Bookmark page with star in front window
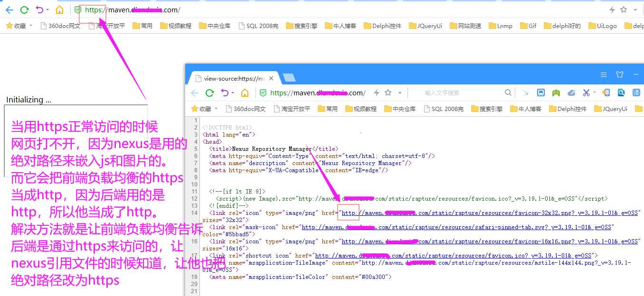The image size is (644, 296). click(x=388, y=92)
